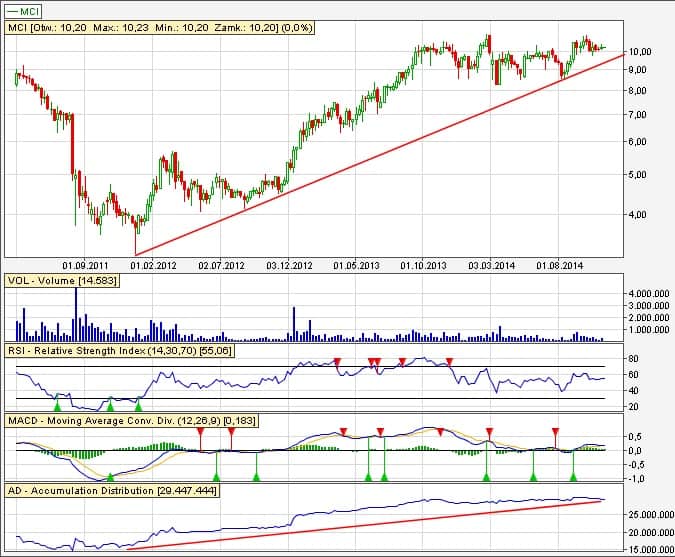The width and height of the screenshot is (675, 557).
Task: Click the leftmost red arrow in MACD panel
Action: 200,432
